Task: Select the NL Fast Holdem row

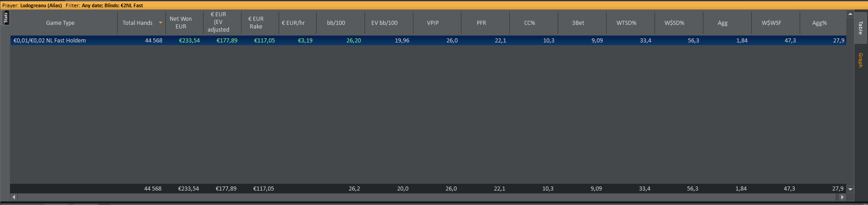Action: 50,41
